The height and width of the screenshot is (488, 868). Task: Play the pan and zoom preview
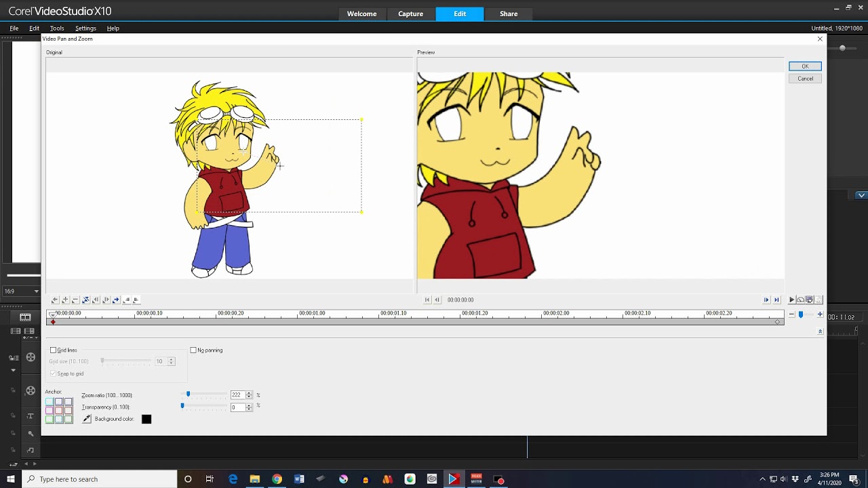pos(791,300)
